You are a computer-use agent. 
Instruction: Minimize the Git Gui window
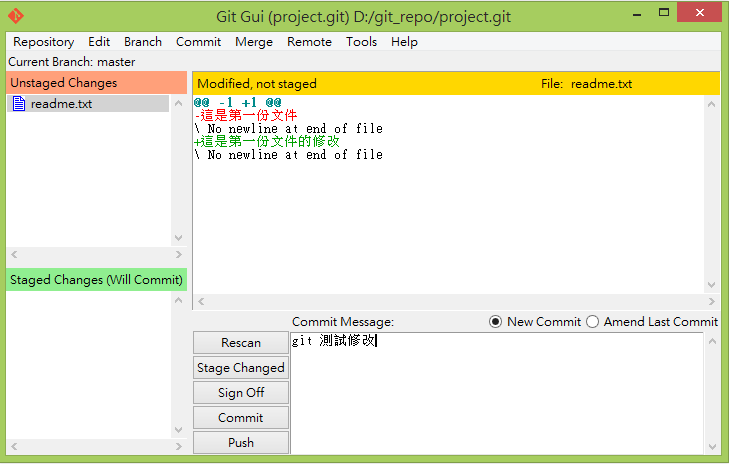click(637, 13)
